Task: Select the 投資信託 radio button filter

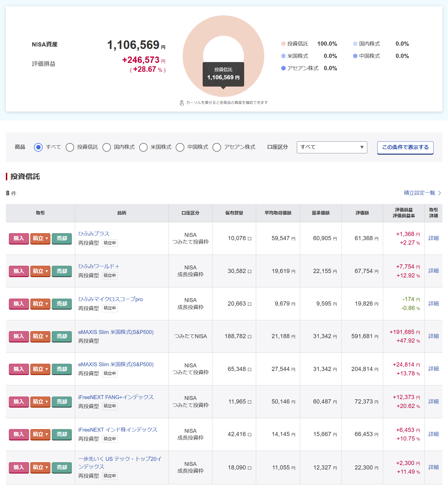Action: pyautogui.click(x=70, y=147)
